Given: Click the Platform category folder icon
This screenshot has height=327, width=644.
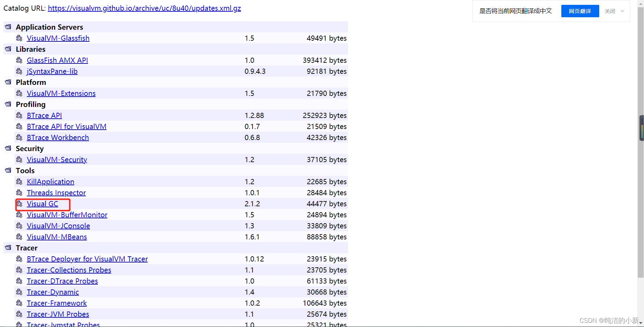Looking at the screenshot, I should point(8,82).
